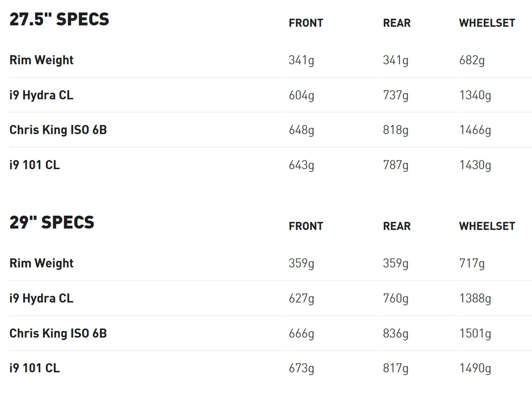The width and height of the screenshot is (532, 398).
Task: Select the FRONT column header in 27.5" table
Action: (x=306, y=23)
